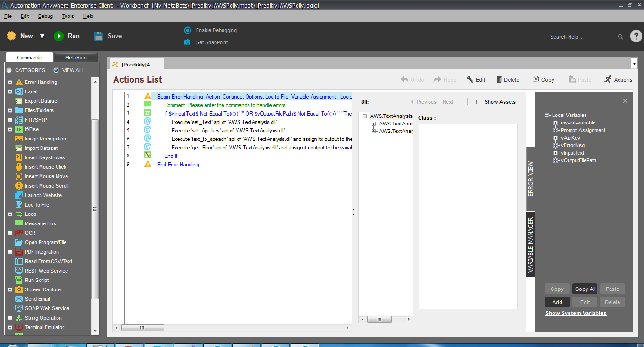Click the Show Assets button
644x347 pixels.
496,102
